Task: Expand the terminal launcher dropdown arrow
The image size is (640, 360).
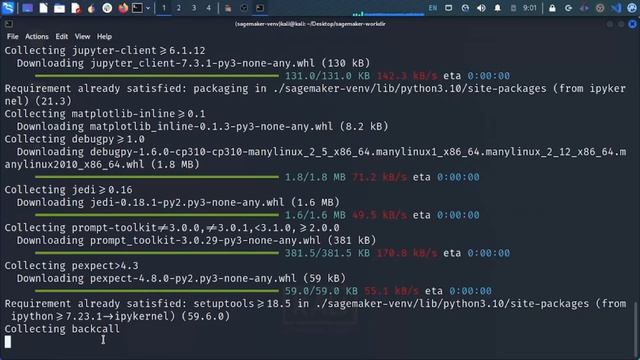Action: pyautogui.click(x=148, y=8)
